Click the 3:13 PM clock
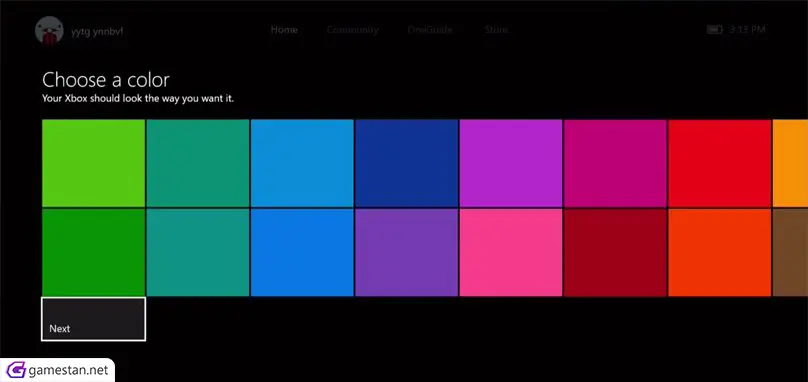Image resolution: width=808 pixels, height=382 pixels. [747, 30]
